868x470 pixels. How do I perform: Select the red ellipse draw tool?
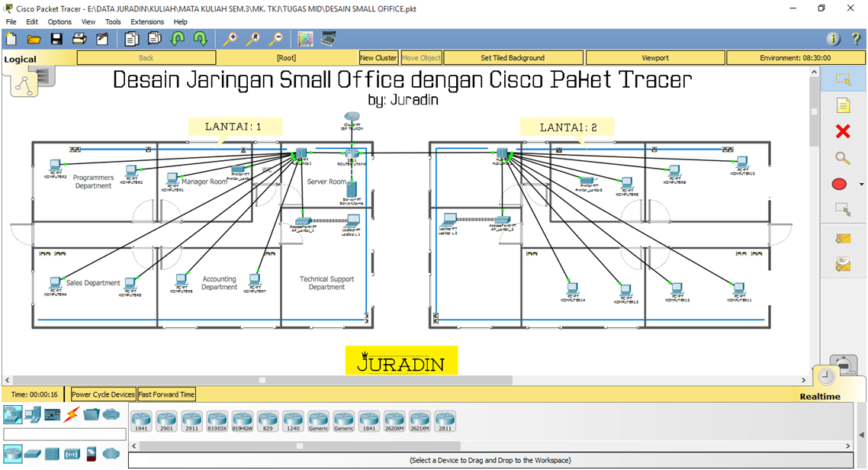839,184
